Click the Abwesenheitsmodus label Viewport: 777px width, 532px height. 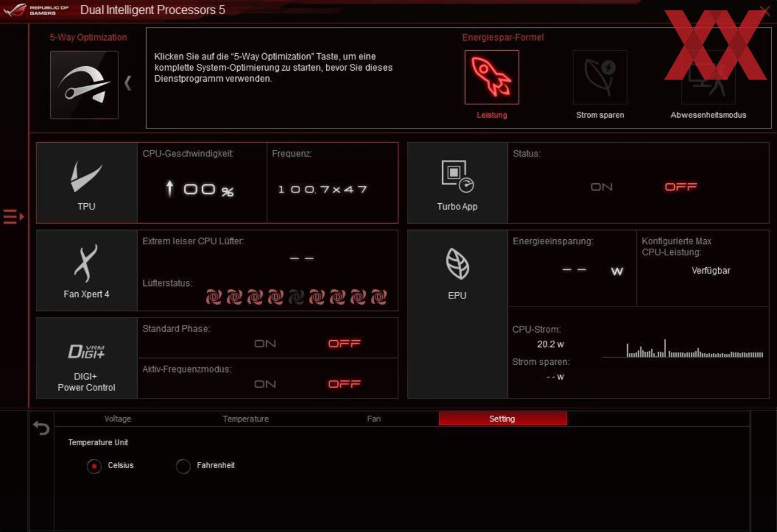(x=708, y=115)
